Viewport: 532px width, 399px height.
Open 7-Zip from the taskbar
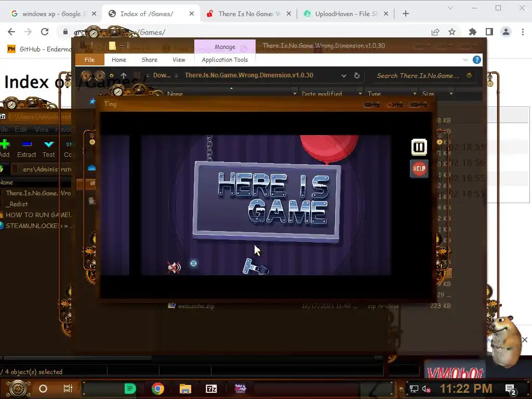coord(211,389)
